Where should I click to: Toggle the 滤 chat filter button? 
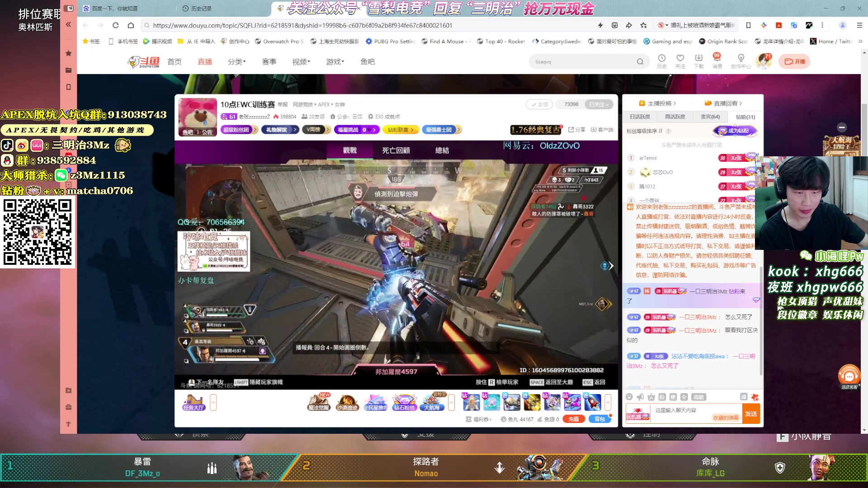pyautogui.click(x=744, y=397)
